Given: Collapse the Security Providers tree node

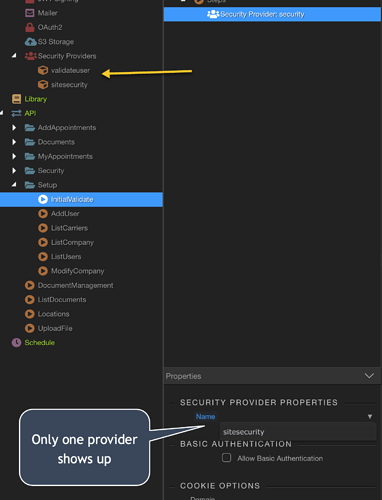Looking at the screenshot, I should point(14,55).
